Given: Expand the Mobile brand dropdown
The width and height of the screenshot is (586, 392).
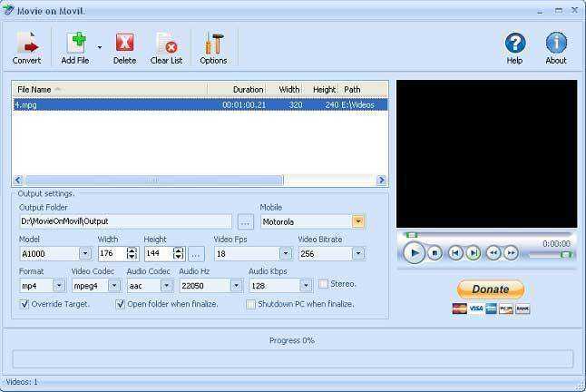Looking at the screenshot, I should 357,221.
